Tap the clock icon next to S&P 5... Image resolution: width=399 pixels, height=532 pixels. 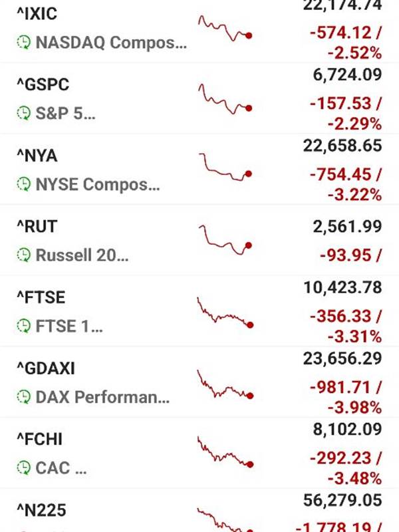[x=24, y=113]
